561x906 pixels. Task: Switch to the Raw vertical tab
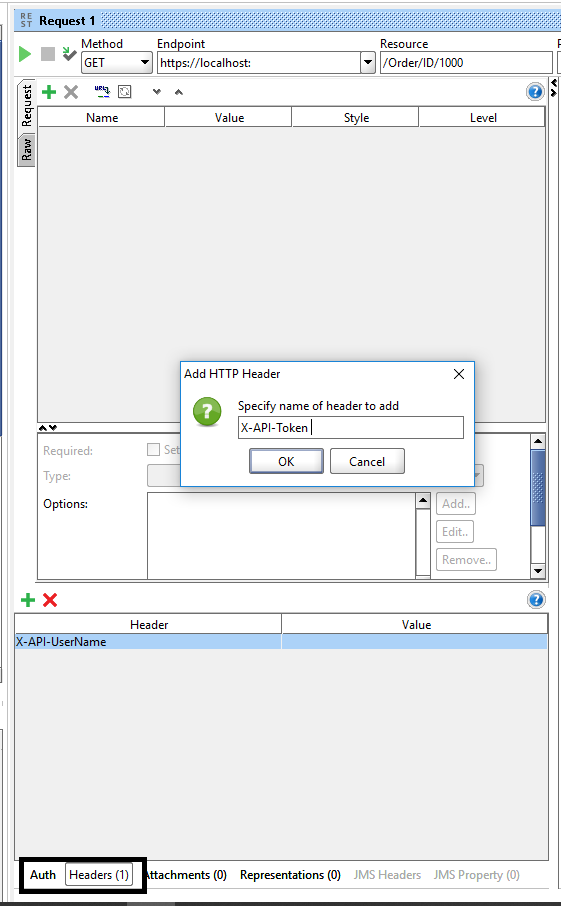27,150
